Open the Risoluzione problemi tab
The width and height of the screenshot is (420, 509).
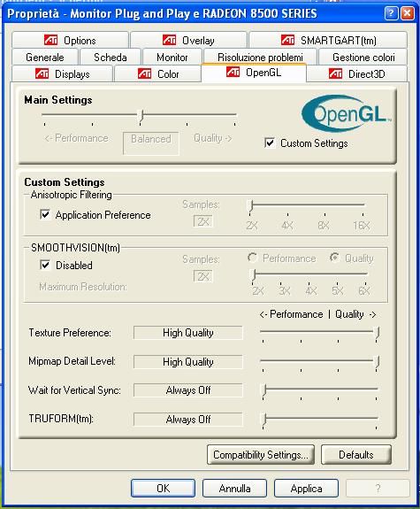pos(260,58)
